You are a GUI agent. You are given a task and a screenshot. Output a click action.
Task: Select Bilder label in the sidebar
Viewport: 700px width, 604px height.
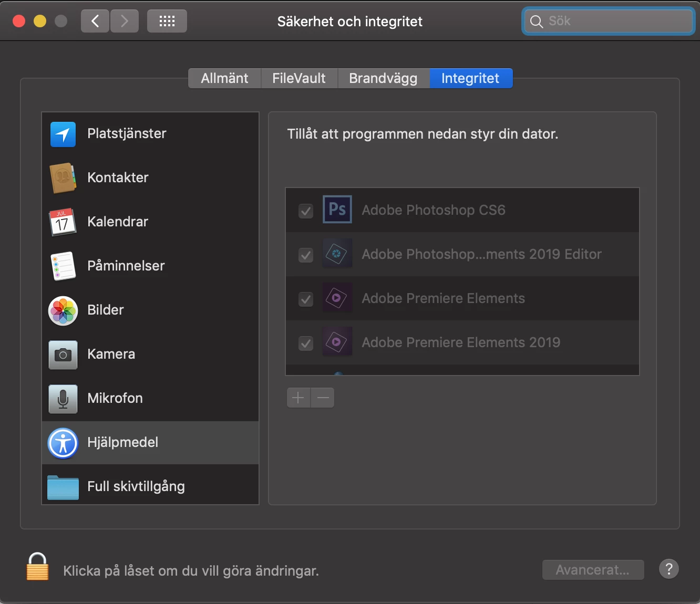point(106,310)
